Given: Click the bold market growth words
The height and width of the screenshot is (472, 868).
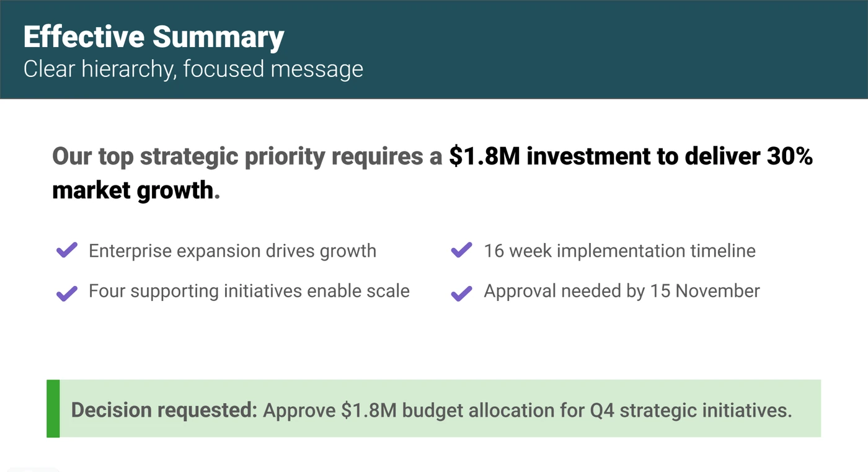Looking at the screenshot, I should tap(133, 190).
